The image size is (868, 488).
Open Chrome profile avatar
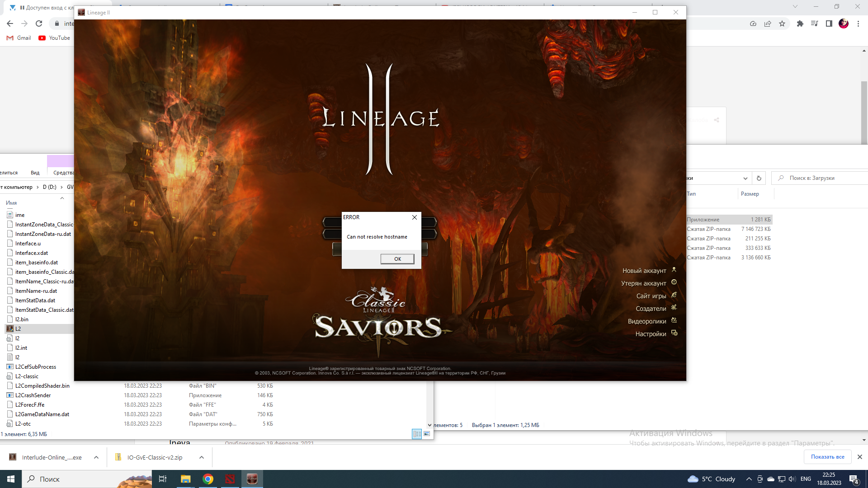[844, 23]
